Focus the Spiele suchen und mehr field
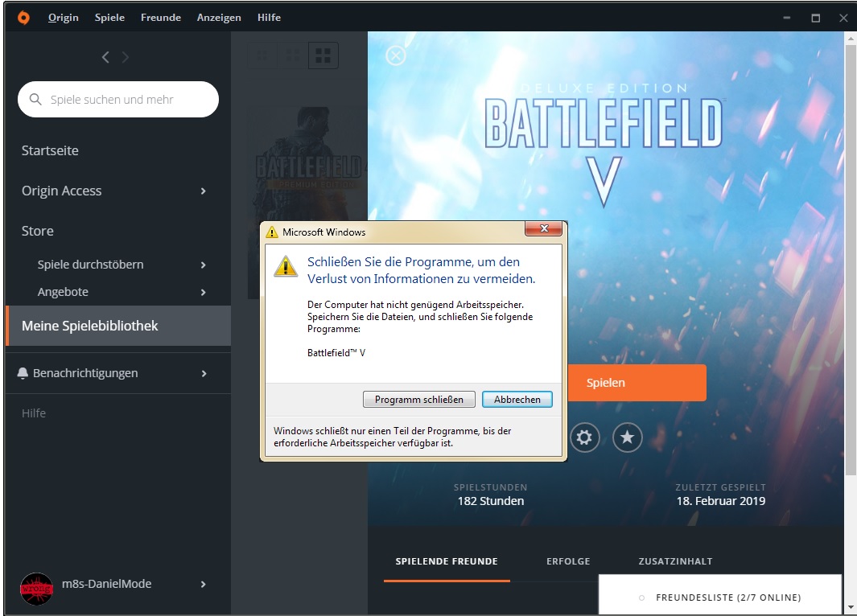This screenshot has width=857, height=616. click(x=118, y=100)
